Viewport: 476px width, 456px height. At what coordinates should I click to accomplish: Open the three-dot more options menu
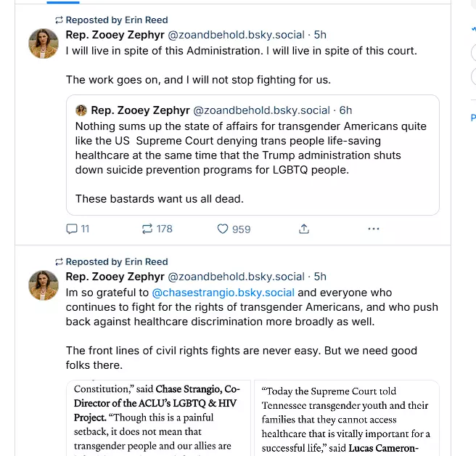(x=374, y=229)
